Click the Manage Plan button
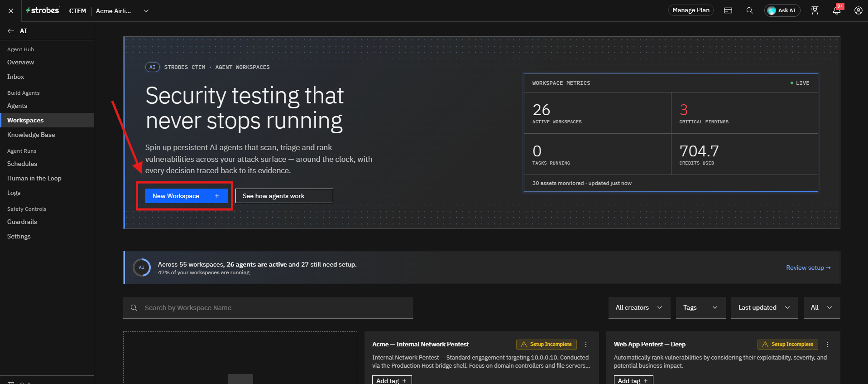 691,10
